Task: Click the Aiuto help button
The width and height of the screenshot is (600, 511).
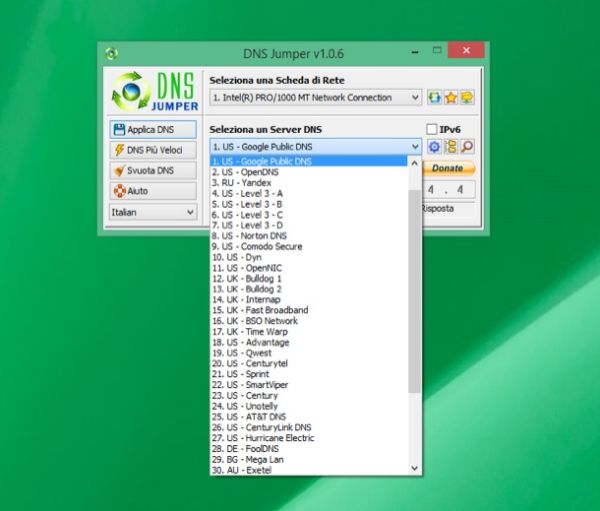Action: pos(153,191)
